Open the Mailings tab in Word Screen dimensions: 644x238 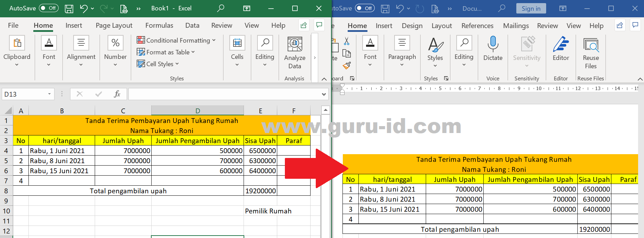click(516, 26)
